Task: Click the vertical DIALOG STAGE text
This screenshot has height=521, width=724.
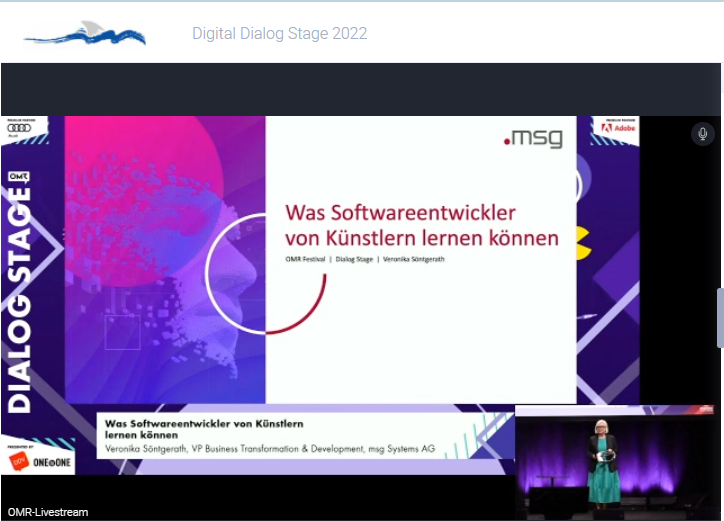Action: pyautogui.click(x=19, y=299)
